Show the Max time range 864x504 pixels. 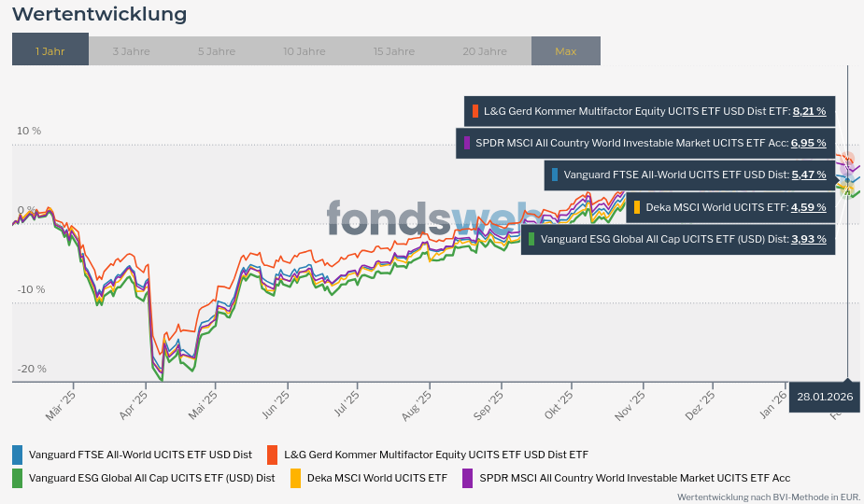pyautogui.click(x=566, y=51)
